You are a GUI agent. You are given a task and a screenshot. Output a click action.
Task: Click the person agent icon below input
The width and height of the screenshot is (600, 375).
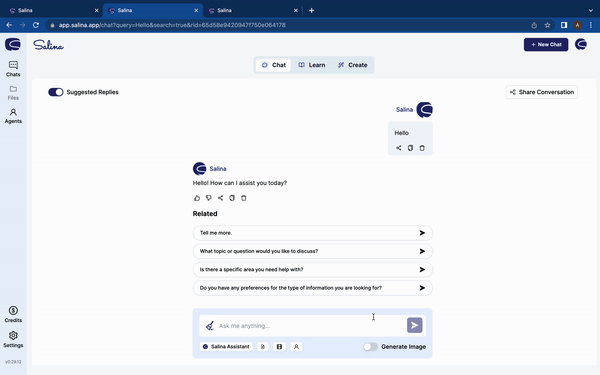[x=296, y=347]
